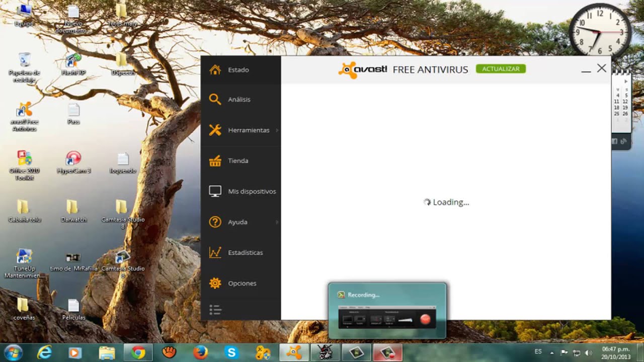This screenshot has width=644, height=362.
Task: Open Internet Explorer from the taskbar
Action: pos(45,352)
